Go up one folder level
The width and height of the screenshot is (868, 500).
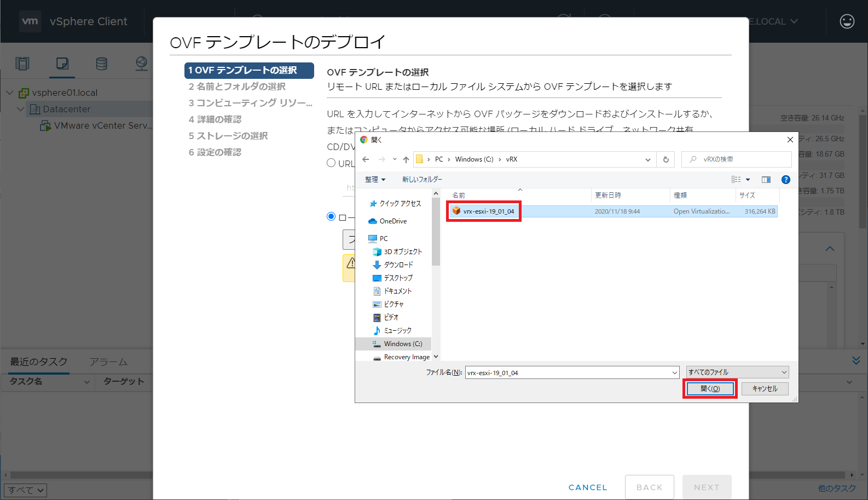point(406,159)
